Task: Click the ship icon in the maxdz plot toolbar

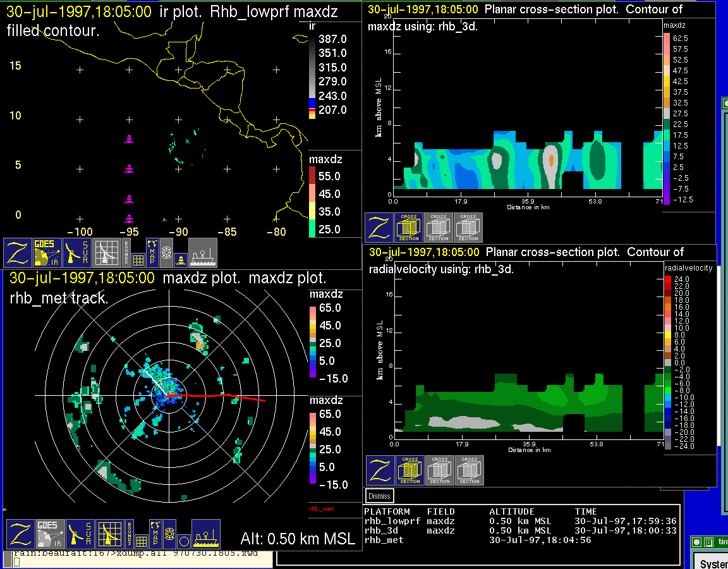Action: (x=205, y=534)
